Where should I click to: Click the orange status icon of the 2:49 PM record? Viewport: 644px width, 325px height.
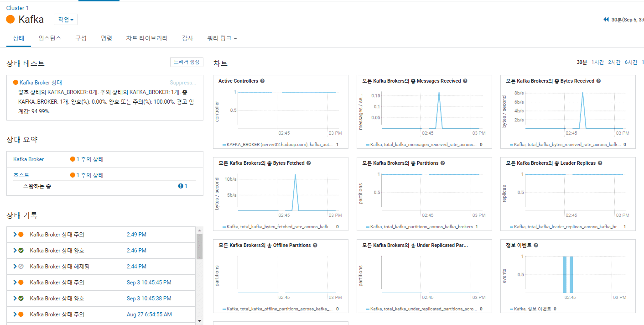(21, 235)
